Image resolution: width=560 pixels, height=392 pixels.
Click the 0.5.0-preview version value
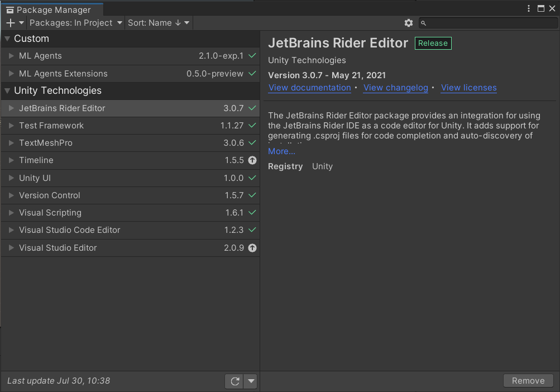pos(214,74)
